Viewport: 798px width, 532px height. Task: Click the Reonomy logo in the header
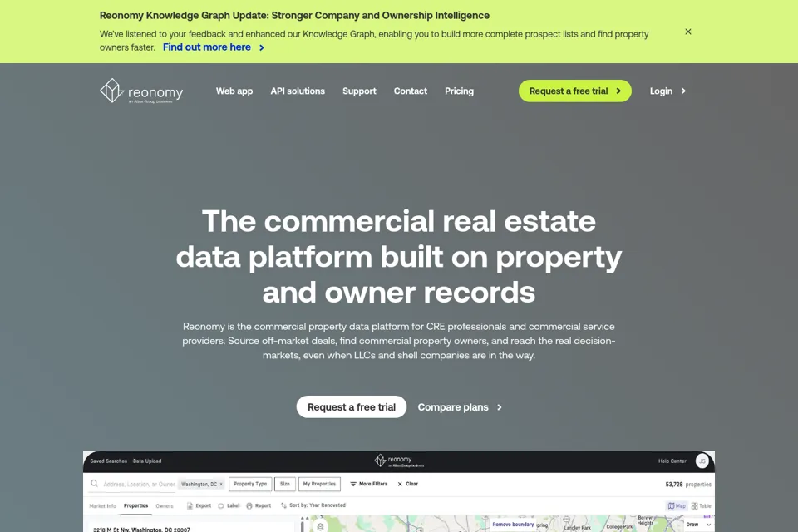pos(141,91)
